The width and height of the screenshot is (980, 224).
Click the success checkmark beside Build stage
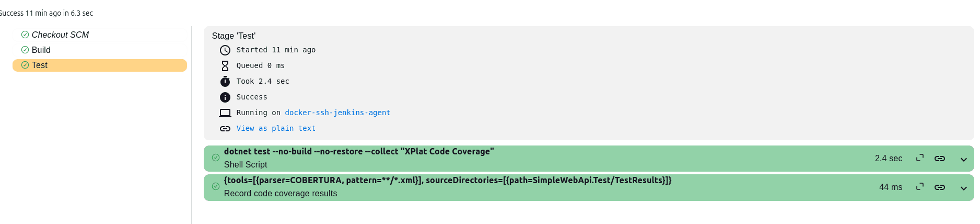click(25, 50)
